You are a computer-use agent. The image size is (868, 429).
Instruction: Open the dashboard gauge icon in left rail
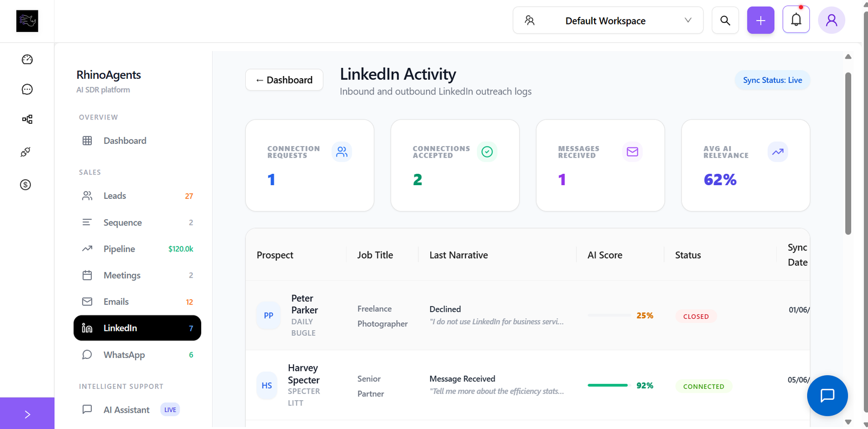[x=27, y=60]
